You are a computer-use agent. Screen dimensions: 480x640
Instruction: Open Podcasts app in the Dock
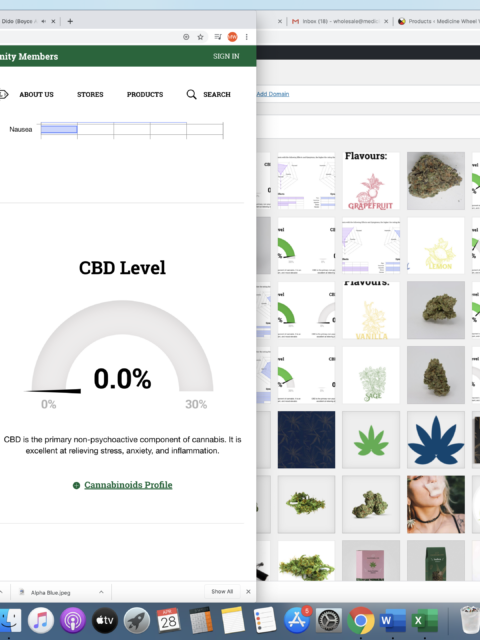pyautogui.click(x=73, y=620)
